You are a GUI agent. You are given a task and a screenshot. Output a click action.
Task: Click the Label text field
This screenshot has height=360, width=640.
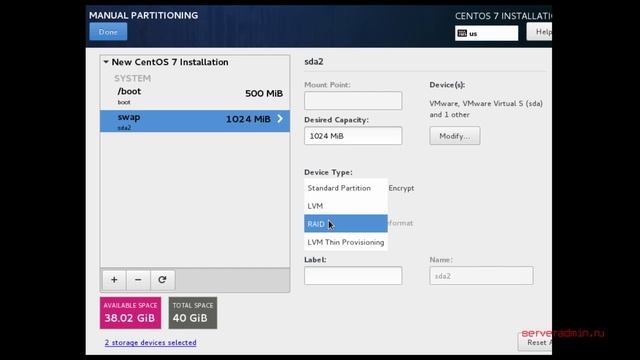(x=353, y=276)
